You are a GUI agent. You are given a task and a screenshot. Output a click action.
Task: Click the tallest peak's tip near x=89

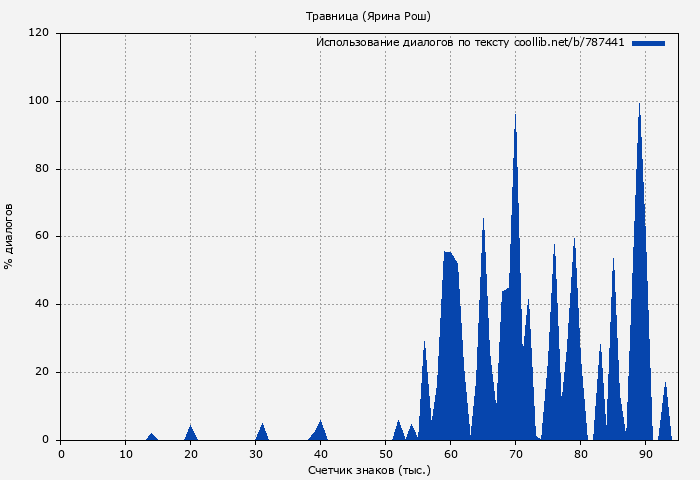(639, 105)
